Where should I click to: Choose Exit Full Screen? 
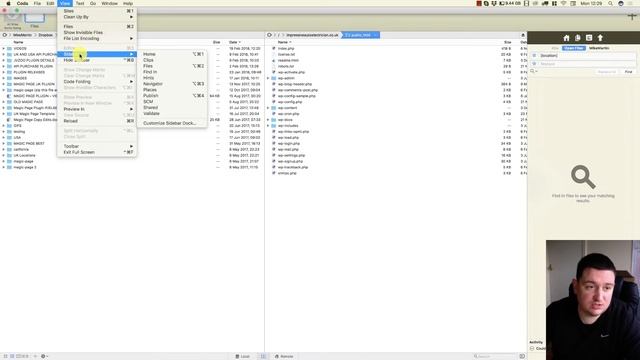(97, 152)
